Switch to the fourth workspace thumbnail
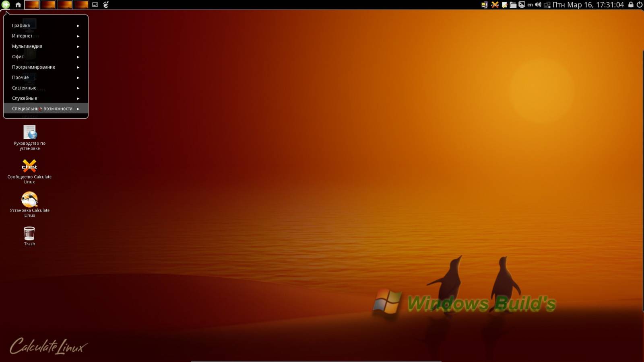Screen dimensions: 644x362 pos(81,5)
